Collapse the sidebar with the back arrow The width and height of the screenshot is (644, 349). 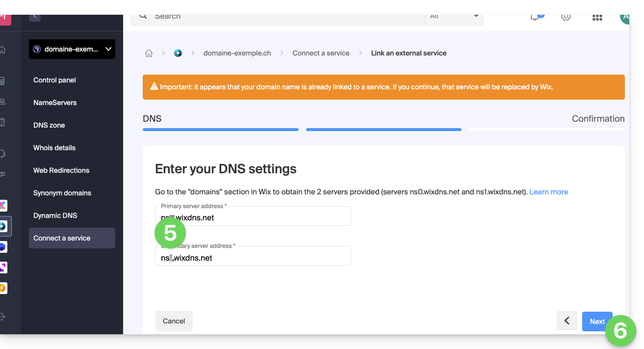coord(35,16)
